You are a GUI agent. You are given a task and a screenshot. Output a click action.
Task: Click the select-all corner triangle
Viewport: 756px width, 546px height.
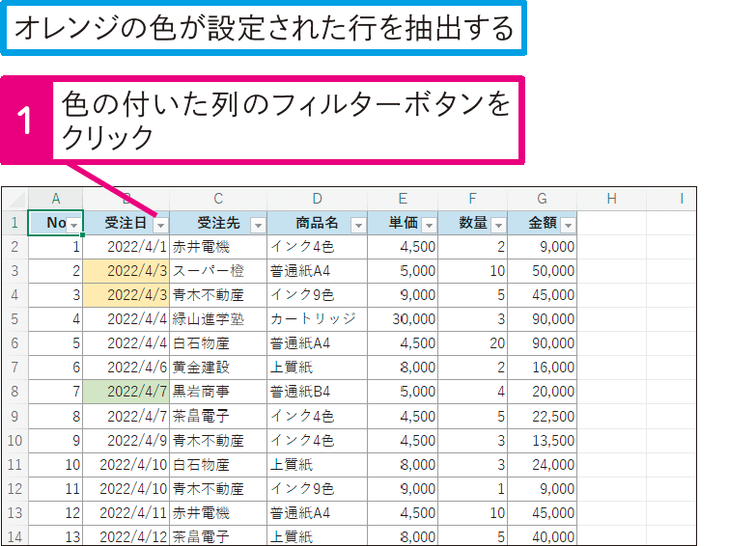point(15,199)
